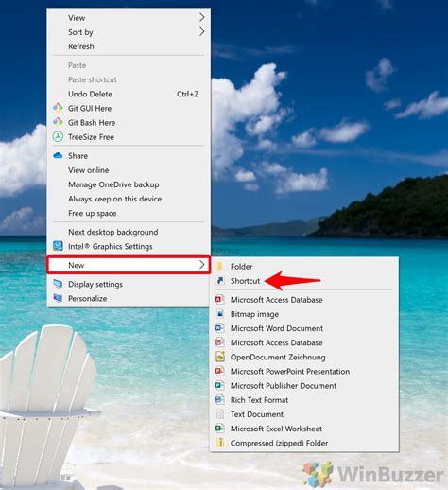Click the Microsoft PowerPoint Presentation icon
The width and height of the screenshot is (448, 490).
(220, 371)
